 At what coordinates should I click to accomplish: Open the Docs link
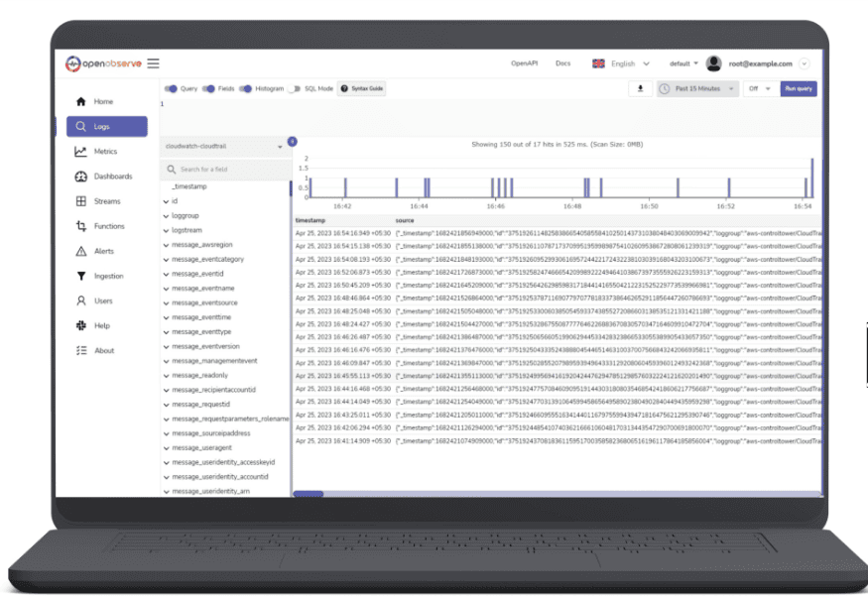pyautogui.click(x=563, y=63)
